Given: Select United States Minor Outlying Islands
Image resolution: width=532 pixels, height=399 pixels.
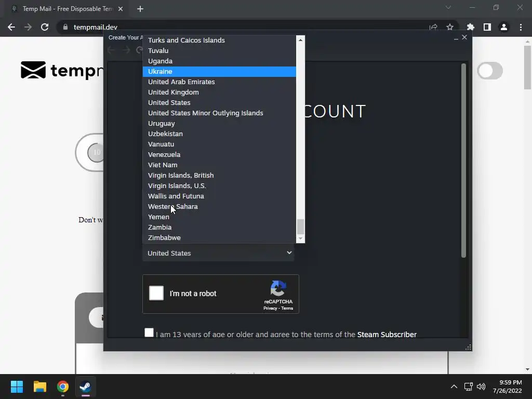Looking at the screenshot, I should point(219,113).
